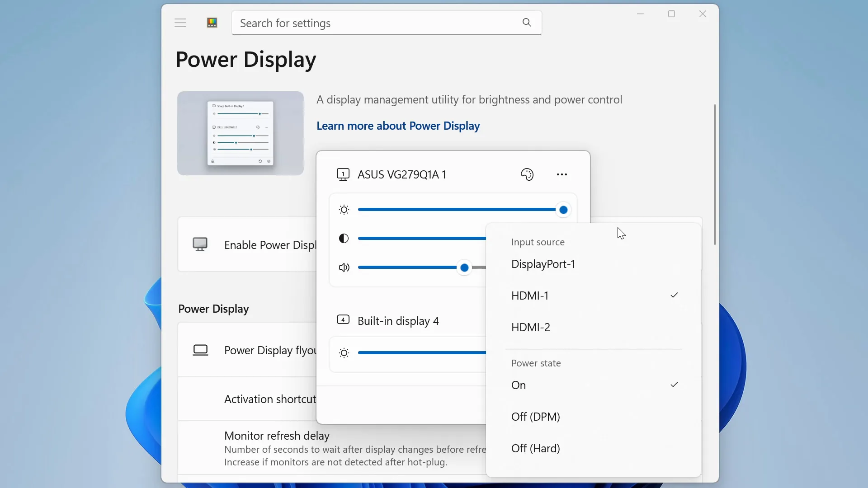Click the Power Display preview thumbnail

coord(241,133)
